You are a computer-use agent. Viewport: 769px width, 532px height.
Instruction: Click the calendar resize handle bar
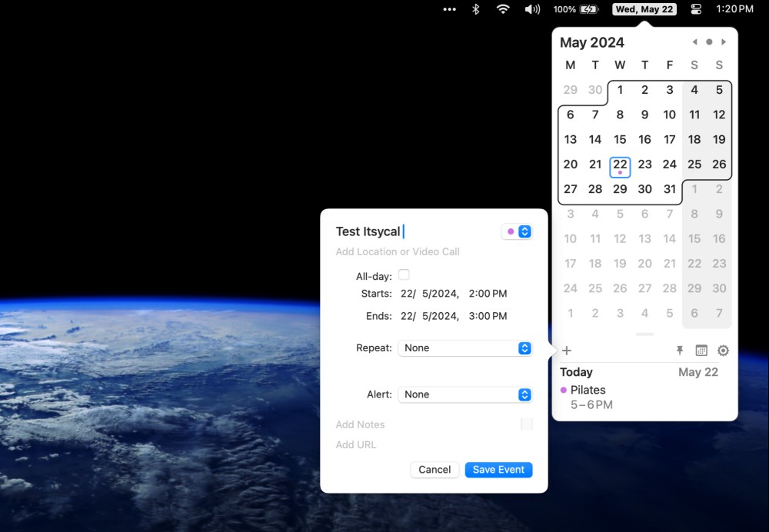pos(644,334)
